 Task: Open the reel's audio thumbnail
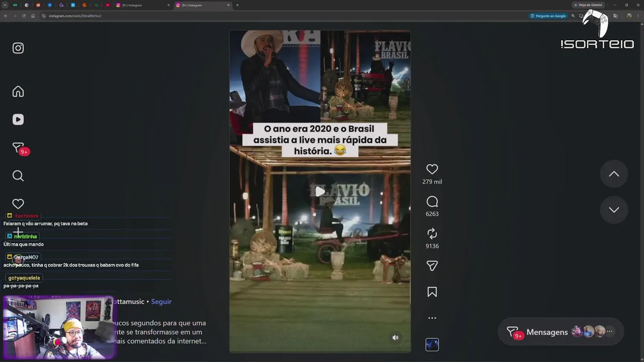[x=432, y=344]
